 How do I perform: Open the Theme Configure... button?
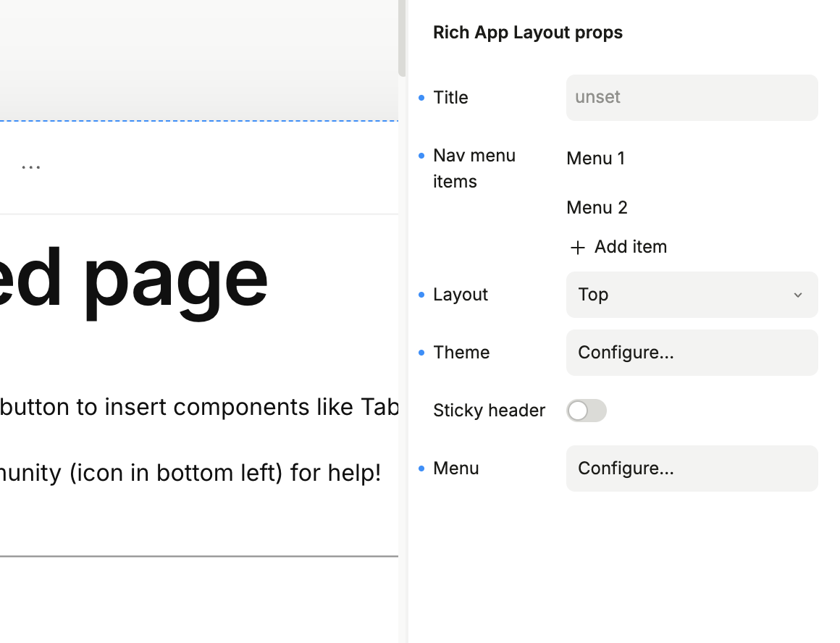tap(692, 353)
